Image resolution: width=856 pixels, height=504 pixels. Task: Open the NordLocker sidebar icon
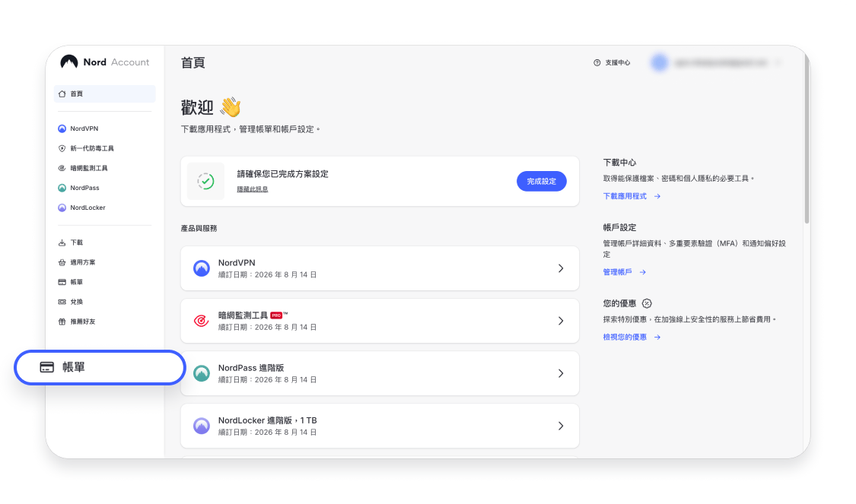(x=62, y=208)
